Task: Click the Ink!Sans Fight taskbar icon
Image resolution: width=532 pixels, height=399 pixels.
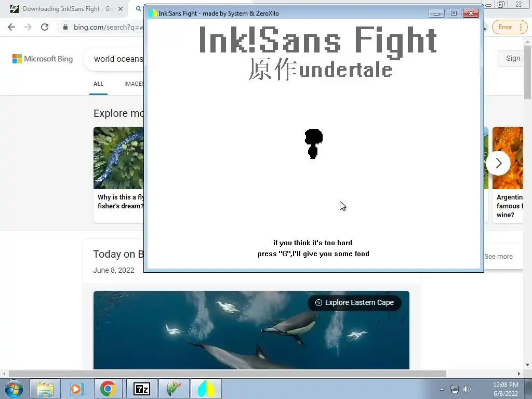Action: (x=206, y=389)
